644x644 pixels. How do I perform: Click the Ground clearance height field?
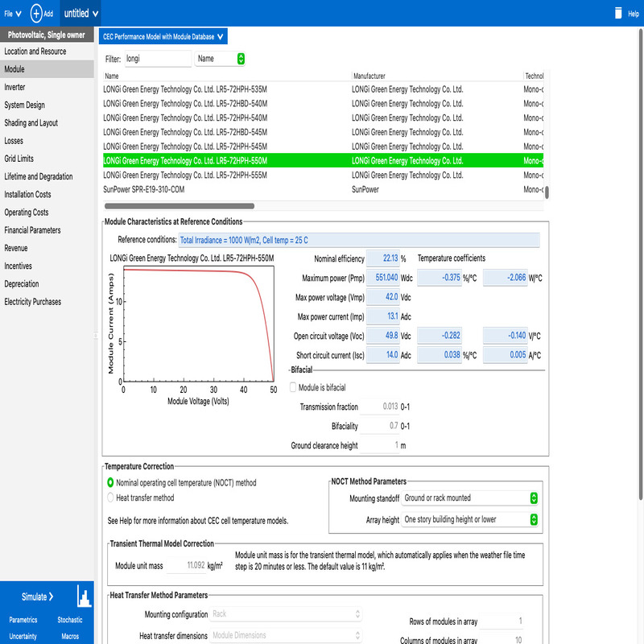[379, 445]
